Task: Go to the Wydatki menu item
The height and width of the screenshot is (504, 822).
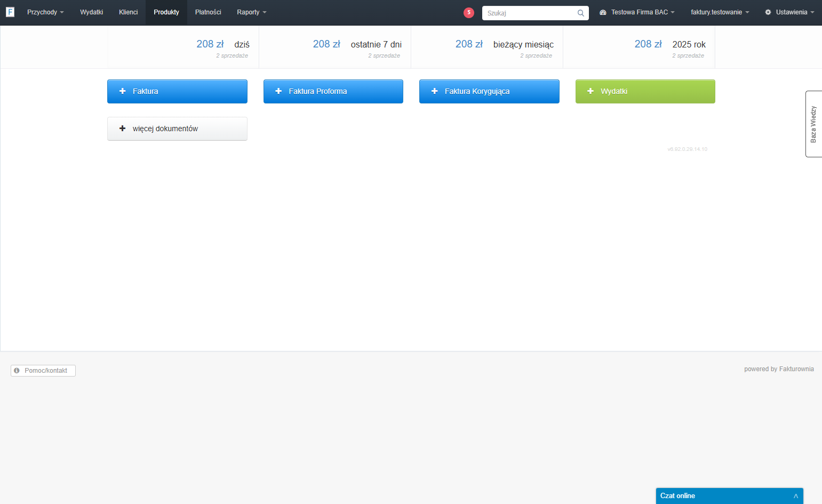Action: click(91, 12)
